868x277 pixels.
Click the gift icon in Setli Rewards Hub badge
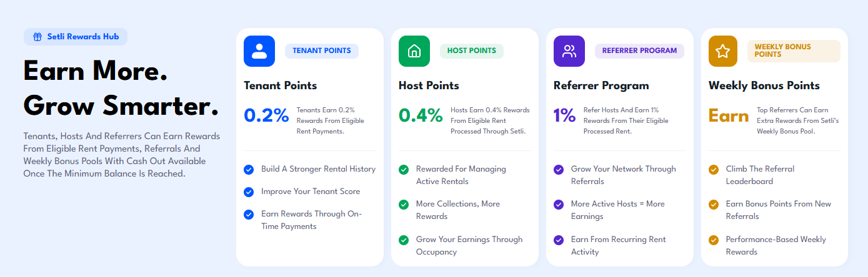(x=37, y=37)
